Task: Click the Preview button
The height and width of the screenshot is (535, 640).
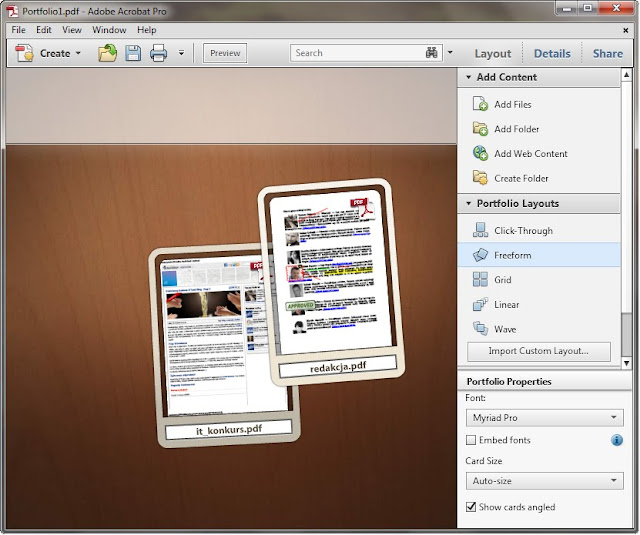Action: coord(225,53)
